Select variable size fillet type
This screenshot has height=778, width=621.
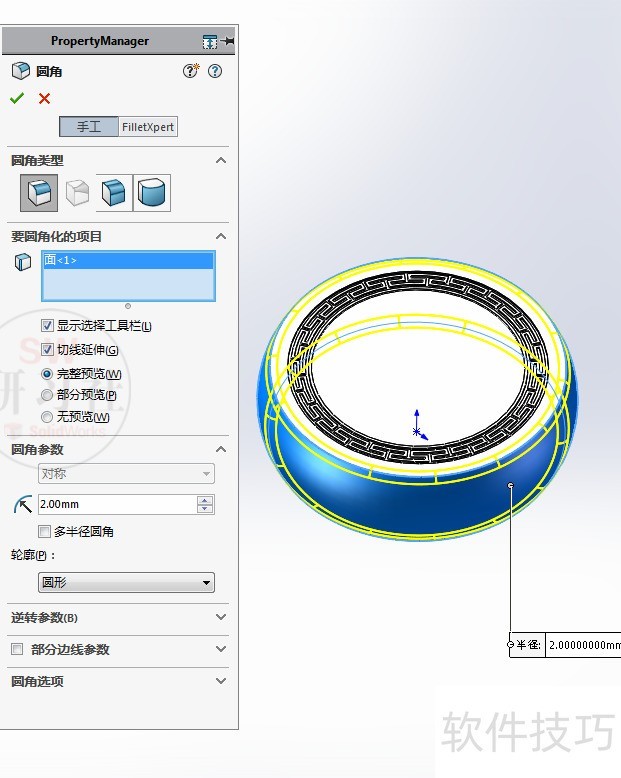(x=77, y=193)
